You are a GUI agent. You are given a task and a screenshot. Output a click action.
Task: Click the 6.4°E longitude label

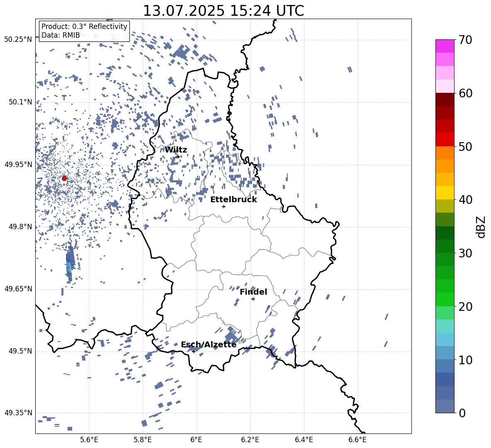click(304, 440)
